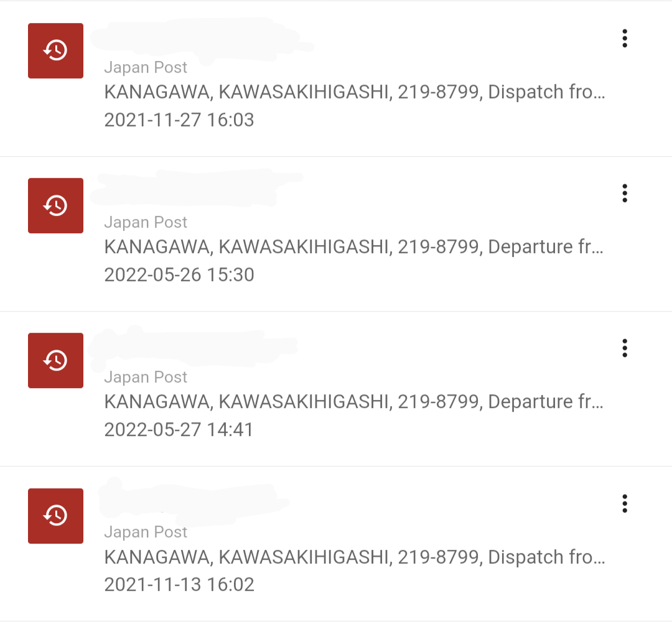This screenshot has height=622, width=672.
Task: Open status text of 2021-11-13 Dispatch entry
Action: point(355,557)
